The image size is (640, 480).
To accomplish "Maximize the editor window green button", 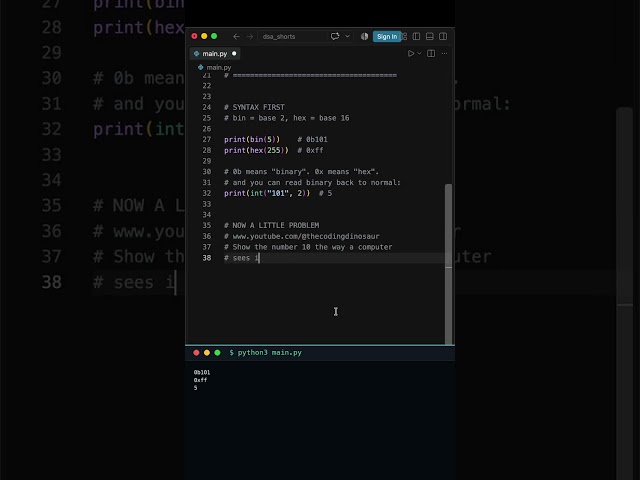I will tap(214, 36).
